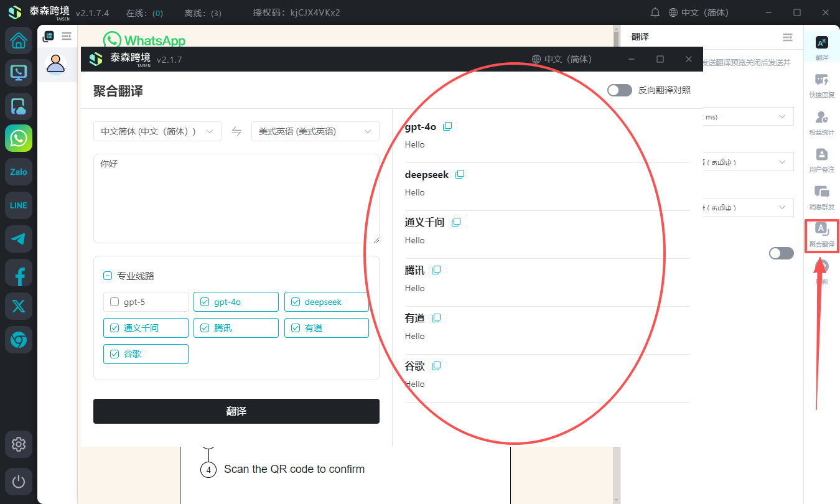Switch to the 聚合翻译 panel tab
Image resolution: width=840 pixels, height=504 pixels.
coord(821,235)
